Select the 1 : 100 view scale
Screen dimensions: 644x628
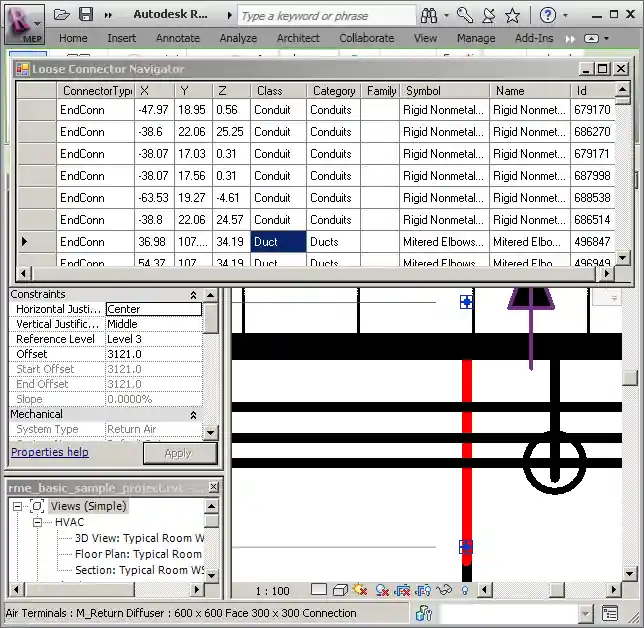tap(272, 591)
